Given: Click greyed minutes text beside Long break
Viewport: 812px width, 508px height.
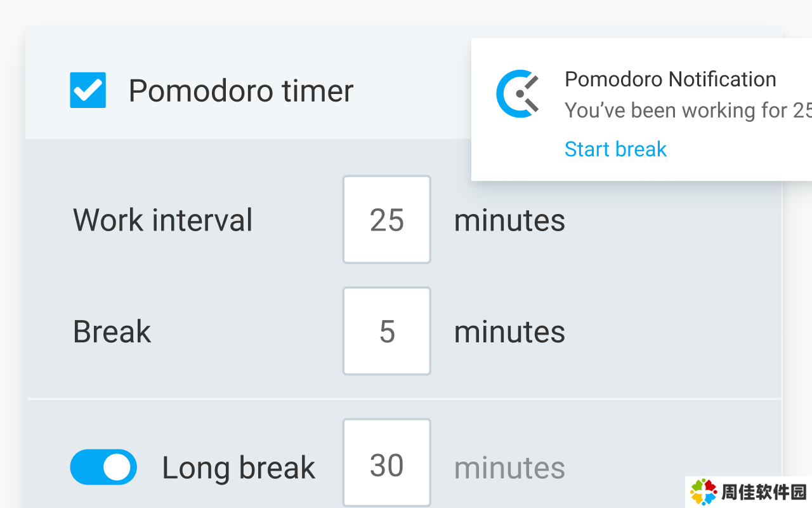Looking at the screenshot, I should (509, 468).
